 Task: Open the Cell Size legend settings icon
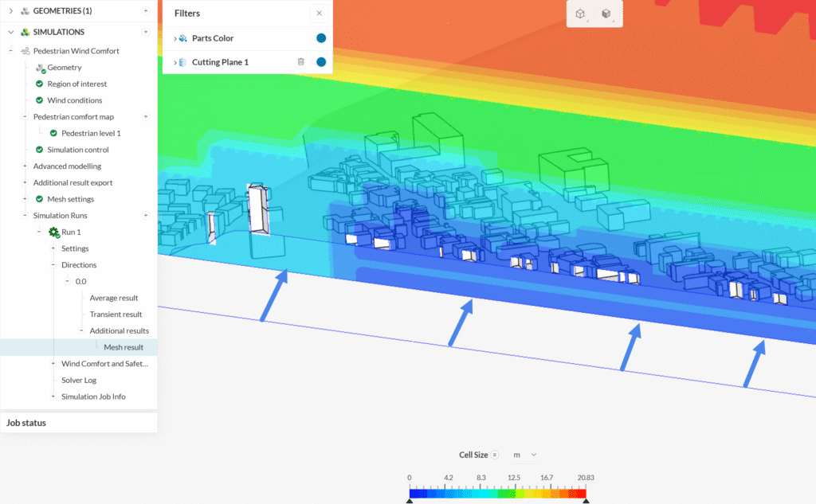tap(495, 455)
